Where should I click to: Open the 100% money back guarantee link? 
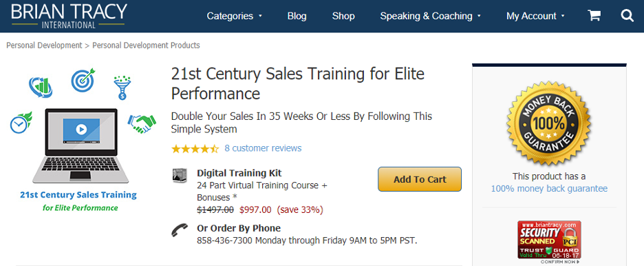coord(549,189)
